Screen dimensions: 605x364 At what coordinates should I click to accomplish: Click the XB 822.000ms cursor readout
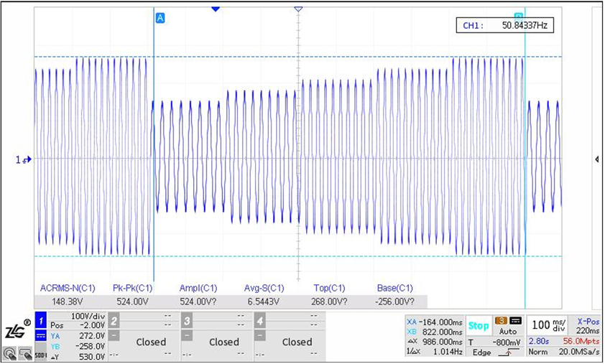pyautogui.click(x=435, y=332)
